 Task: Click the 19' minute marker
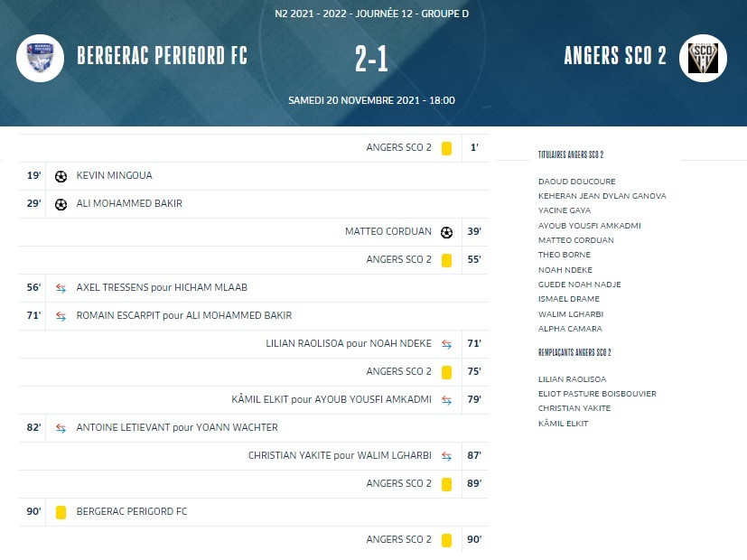[x=33, y=175]
